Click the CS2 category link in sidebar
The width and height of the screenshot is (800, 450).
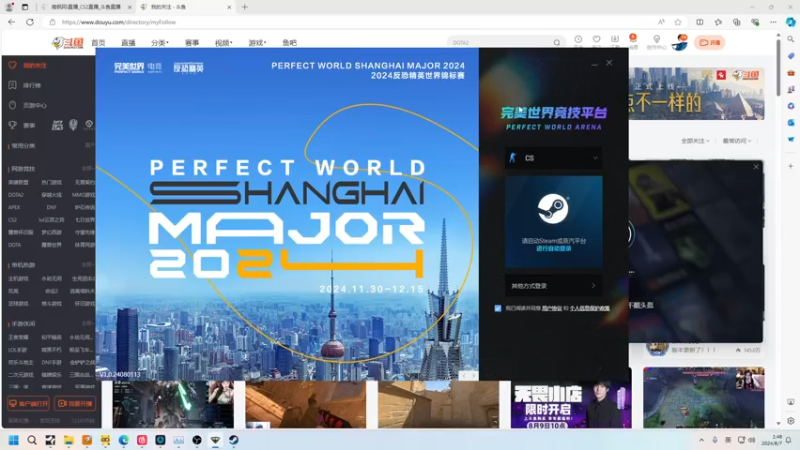[13, 220]
